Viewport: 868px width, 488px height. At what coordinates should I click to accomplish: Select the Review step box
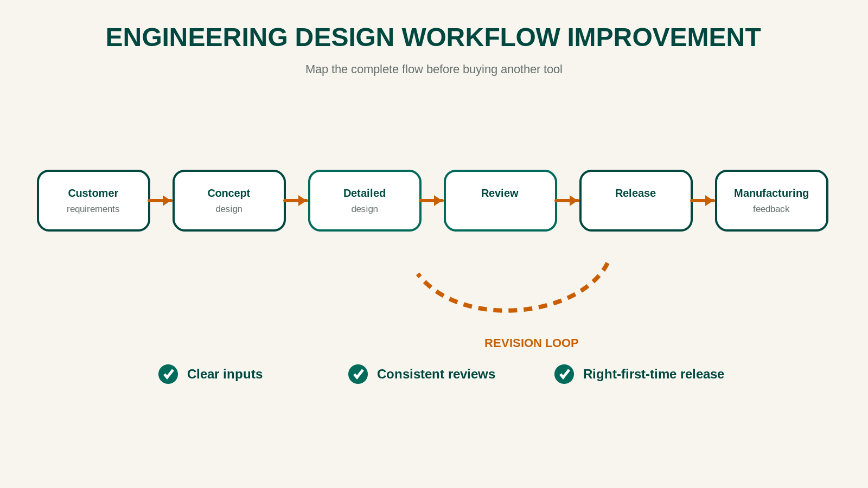(500, 201)
